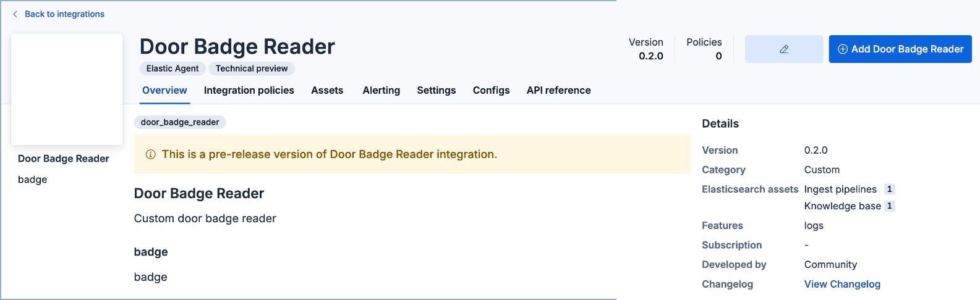Click the Knowledge base asset entry

pos(843,206)
